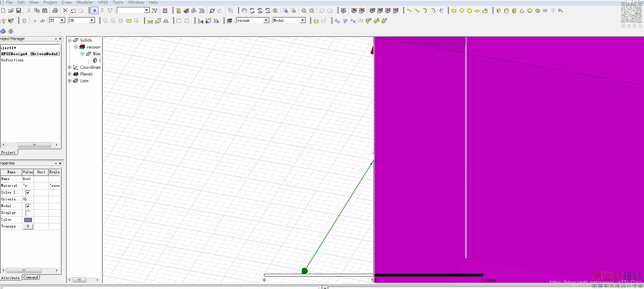
Task: Create a new project with toolbar icon
Action: point(3,11)
